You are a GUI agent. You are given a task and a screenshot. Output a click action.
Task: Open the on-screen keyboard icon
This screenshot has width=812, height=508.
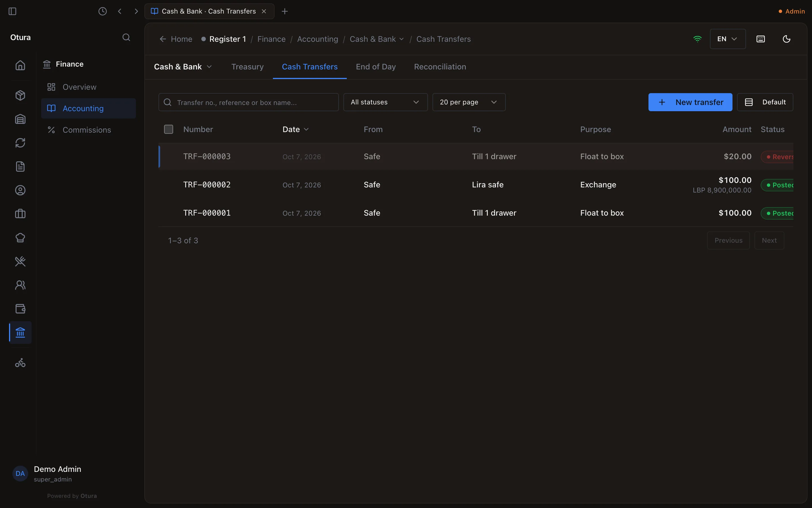pos(761,39)
